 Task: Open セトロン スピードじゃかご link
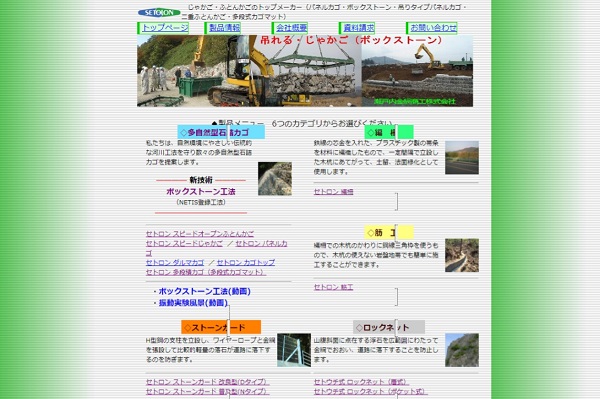(x=184, y=243)
